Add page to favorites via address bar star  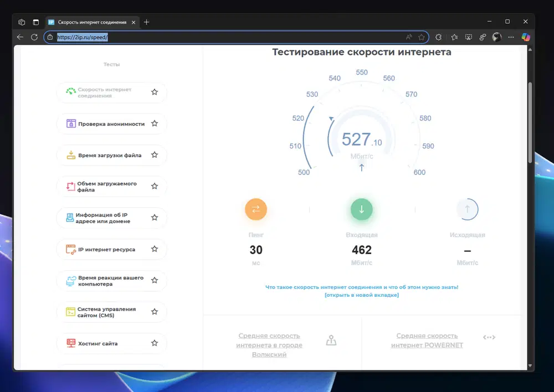coord(422,37)
